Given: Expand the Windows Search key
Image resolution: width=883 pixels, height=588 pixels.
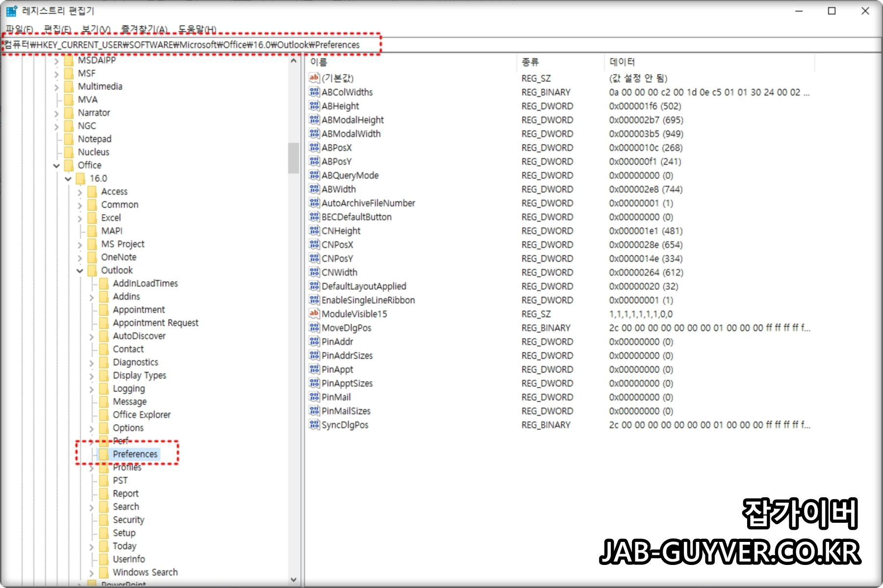Looking at the screenshot, I should point(92,573).
